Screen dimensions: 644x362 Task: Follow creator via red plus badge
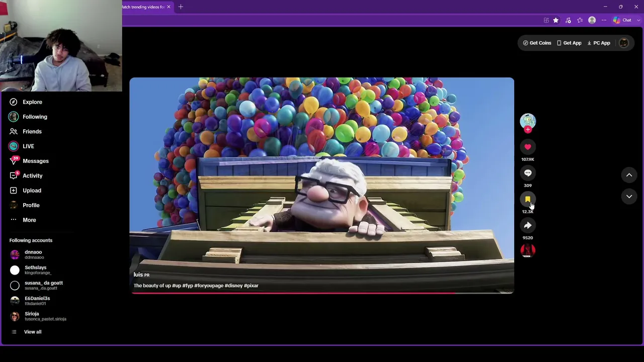pos(528,130)
